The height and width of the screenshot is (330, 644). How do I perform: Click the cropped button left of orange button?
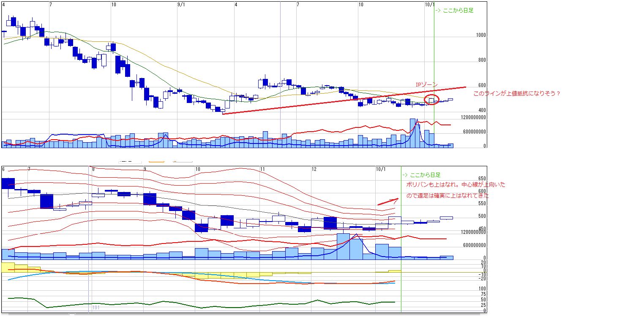pyautogui.click(x=130, y=161)
